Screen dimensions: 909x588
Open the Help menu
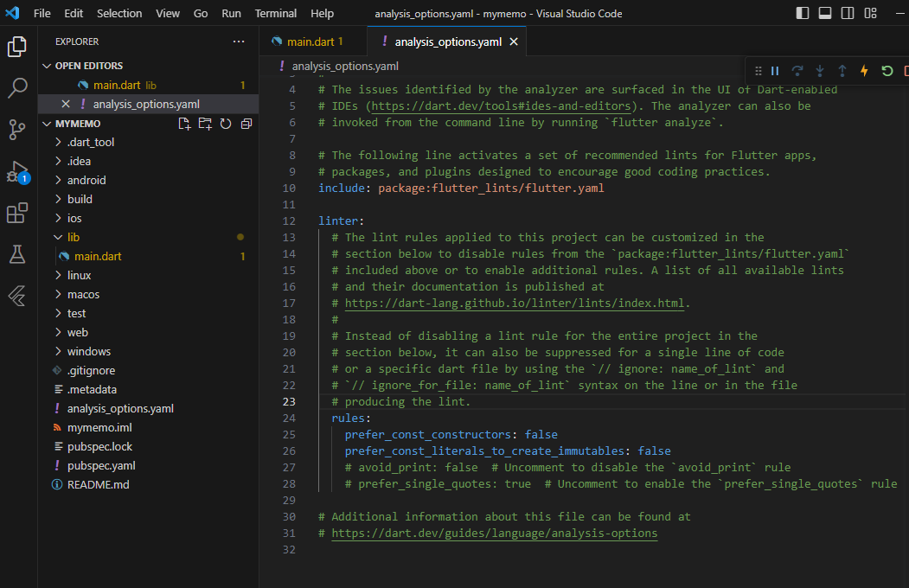[322, 13]
